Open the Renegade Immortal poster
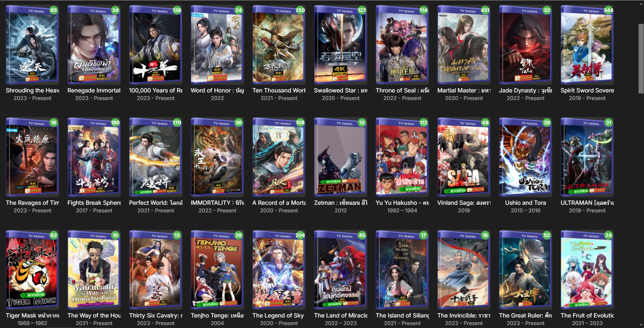Screen dimensions: 644x328 (94, 45)
